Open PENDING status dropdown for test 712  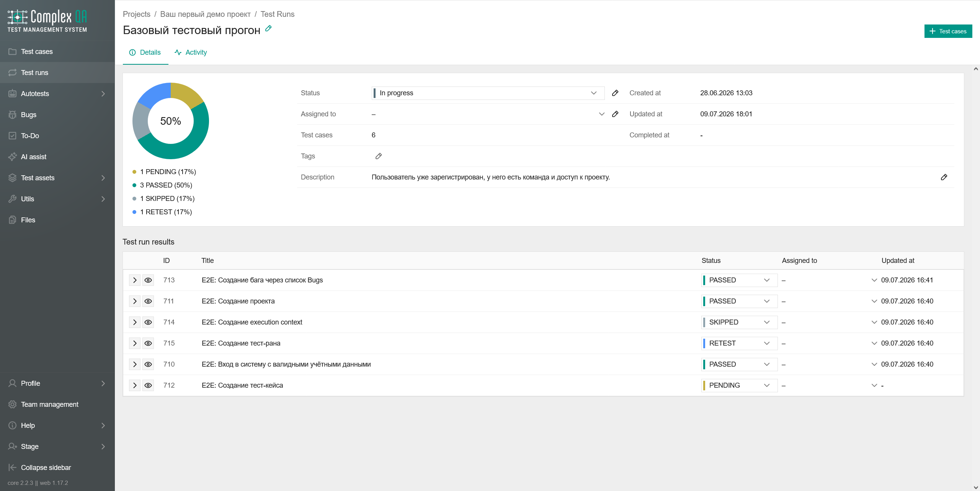(x=739, y=385)
